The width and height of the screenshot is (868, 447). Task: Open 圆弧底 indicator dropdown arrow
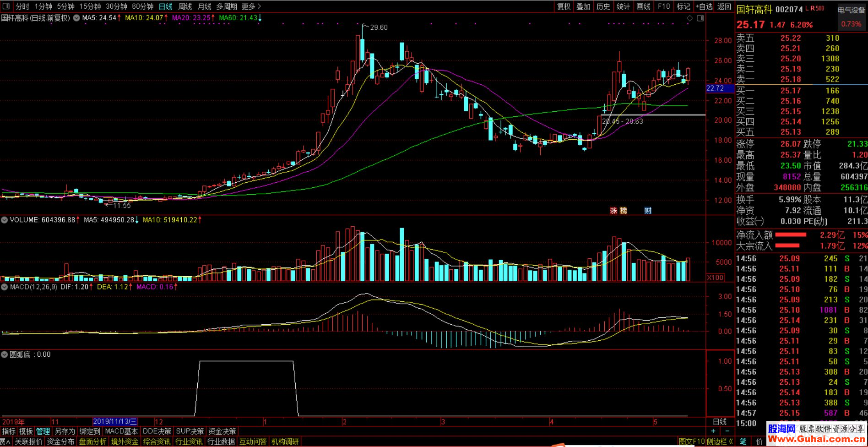(5, 354)
